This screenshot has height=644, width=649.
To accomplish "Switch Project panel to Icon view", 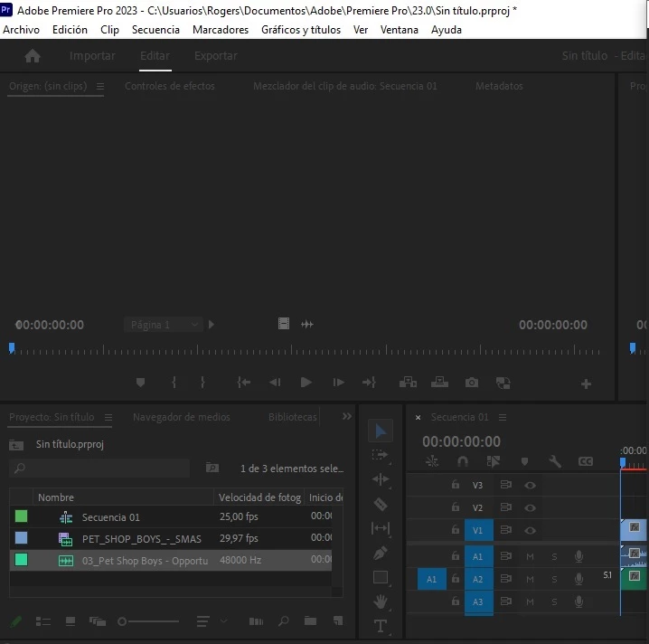I will point(71,621).
